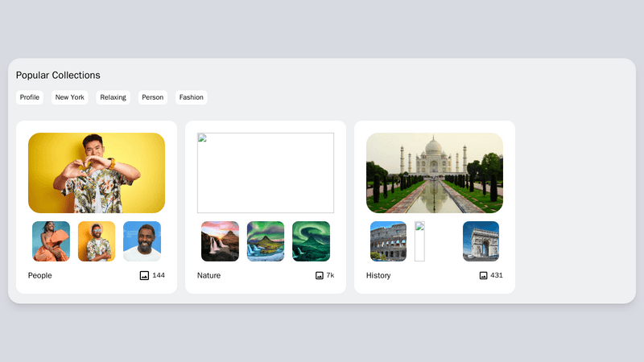This screenshot has height=362, width=644.
Task: Open the People collection title
Action: coord(40,275)
